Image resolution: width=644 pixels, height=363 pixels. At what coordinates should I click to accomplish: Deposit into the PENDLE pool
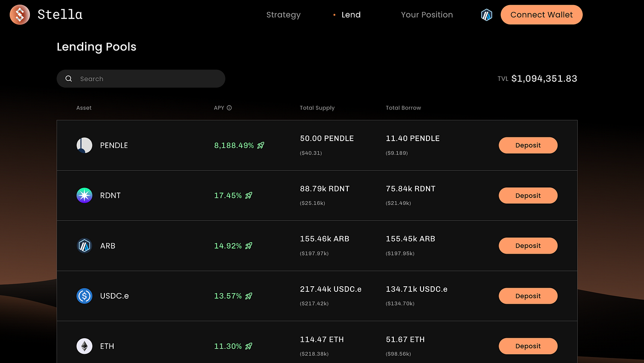[x=528, y=145]
